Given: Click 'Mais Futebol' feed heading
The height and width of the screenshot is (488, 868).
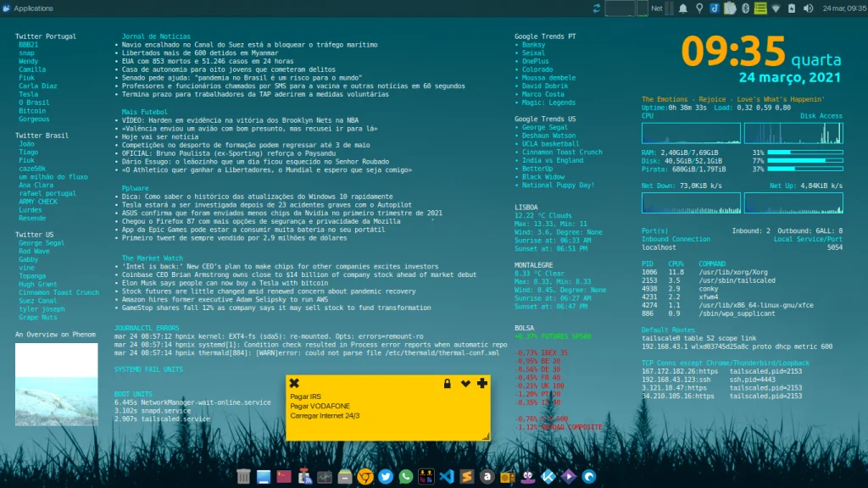Looking at the screenshot, I should coord(144,112).
